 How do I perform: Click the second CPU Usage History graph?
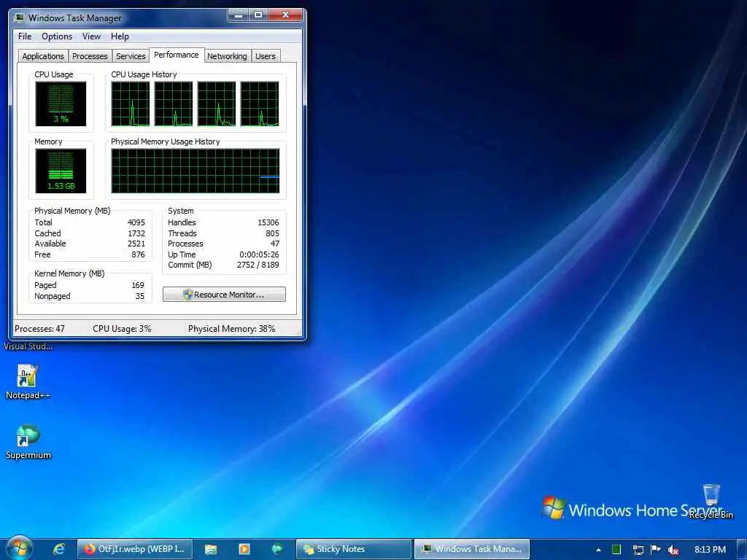click(174, 104)
